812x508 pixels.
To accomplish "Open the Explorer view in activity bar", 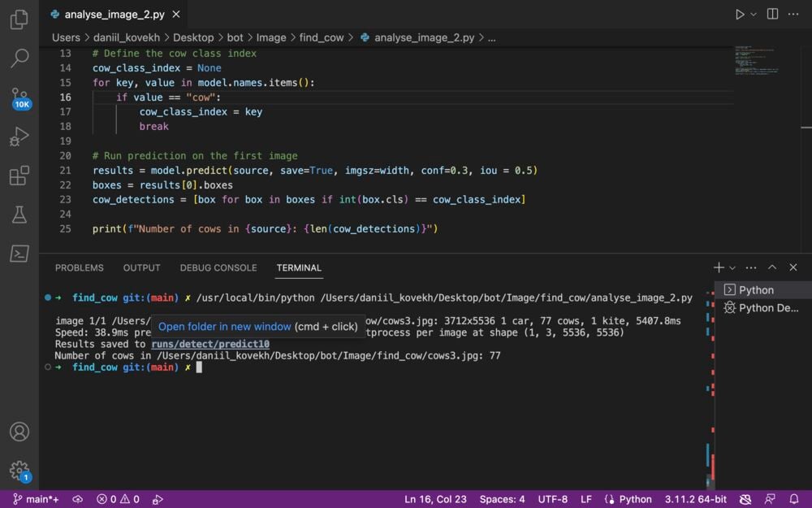I will [x=19, y=20].
